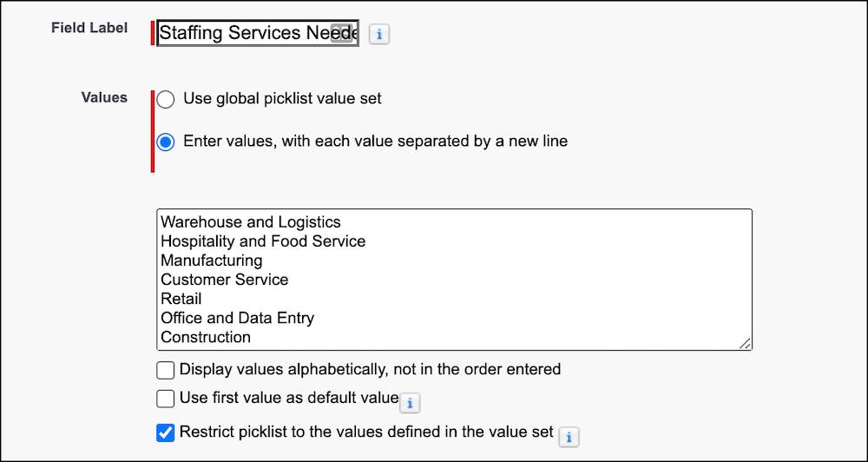The width and height of the screenshot is (868, 462).
Task: Click into the Staffing Services Field Label input
Action: tap(243, 34)
